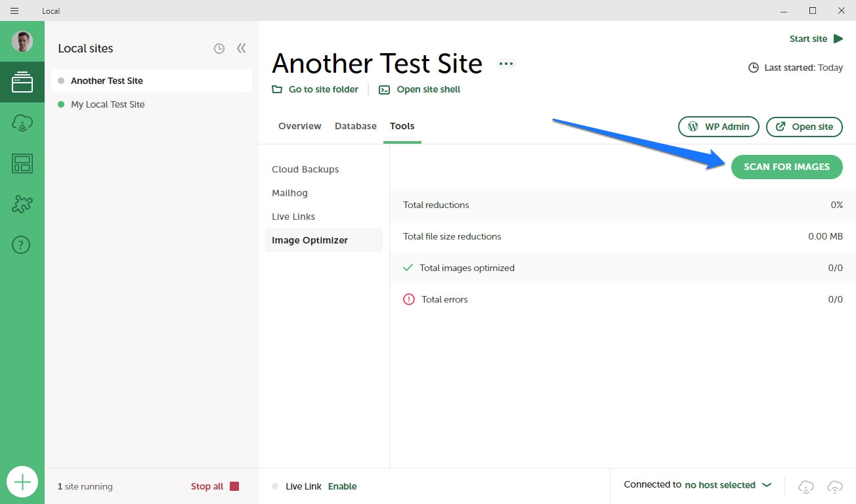The width and height of the screenshot is (856, 504).
Task: Click Go to site folder link
Action: pyautogui.click(x=315, y=89)
